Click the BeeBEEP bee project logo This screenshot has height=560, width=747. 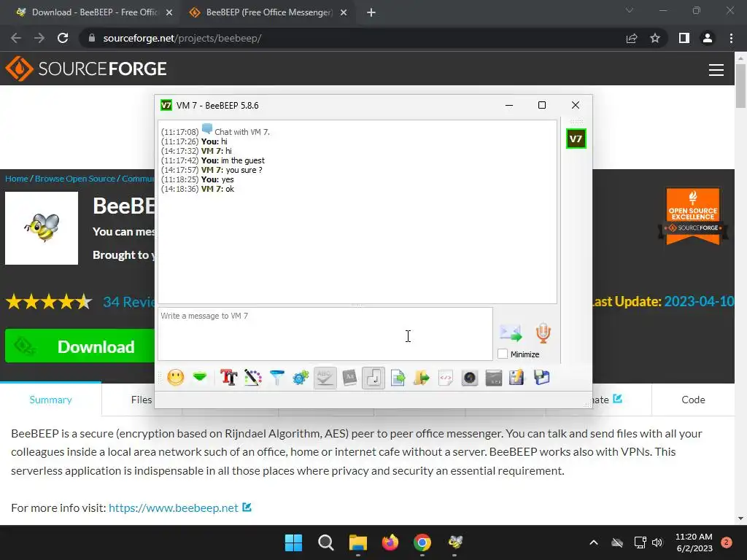42,228
